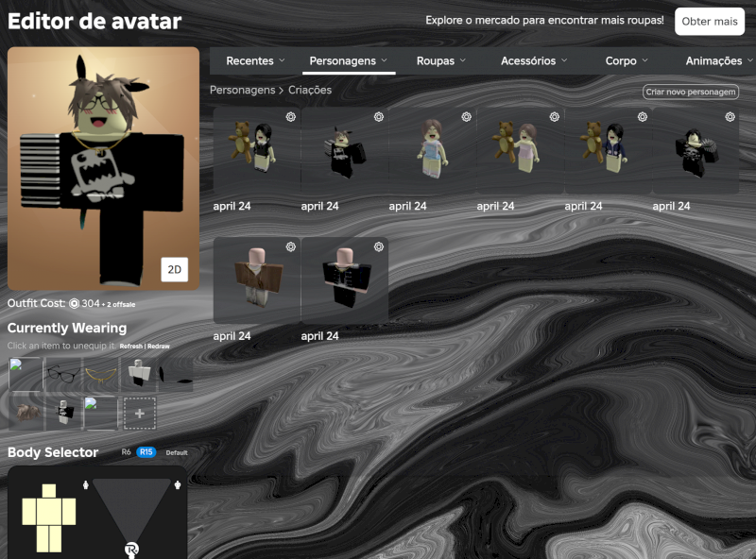Wear the black skull-shirt outfit
The image size is (756, 559).
(696, 150)
